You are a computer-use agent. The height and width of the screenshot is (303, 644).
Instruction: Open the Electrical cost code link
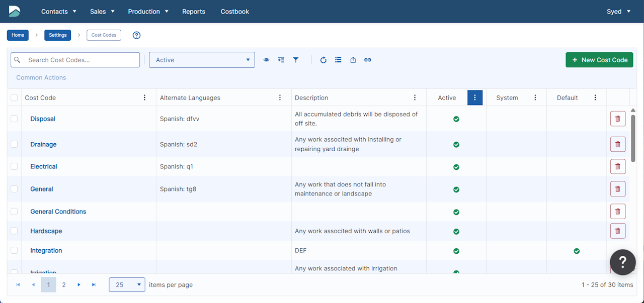point(44,166)
